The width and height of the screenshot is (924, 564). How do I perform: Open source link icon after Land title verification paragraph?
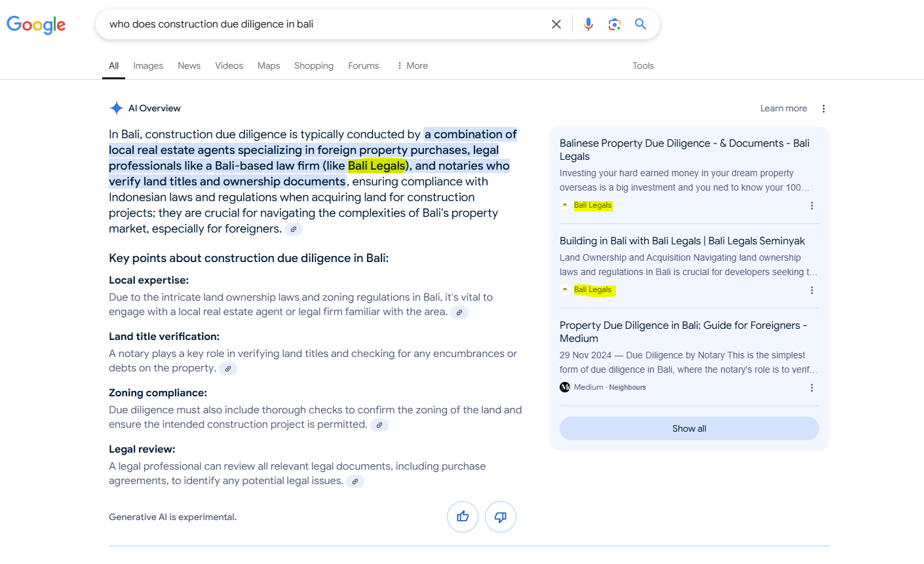[x=228, y=369]
